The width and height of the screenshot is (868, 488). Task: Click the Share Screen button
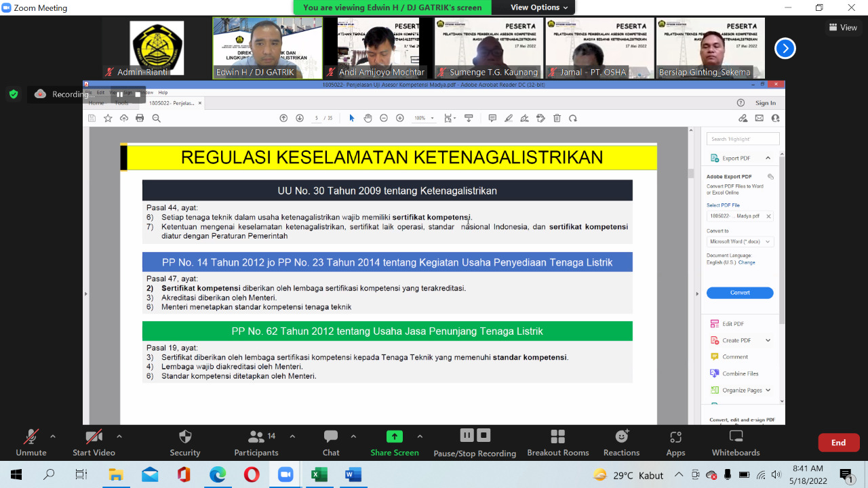pyautogui.click(x=394, y=443)
